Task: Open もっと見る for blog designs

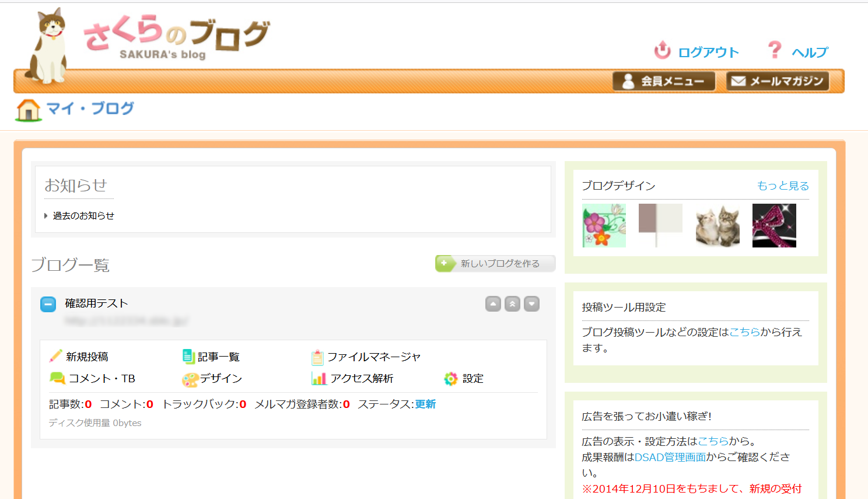Action: pyautogui.click(x=783, y=186)
